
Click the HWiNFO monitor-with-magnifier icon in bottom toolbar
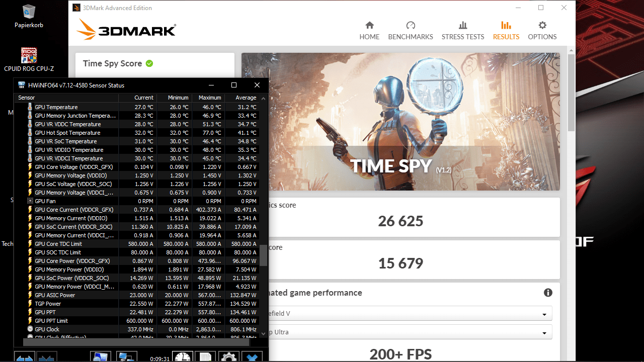100,357
